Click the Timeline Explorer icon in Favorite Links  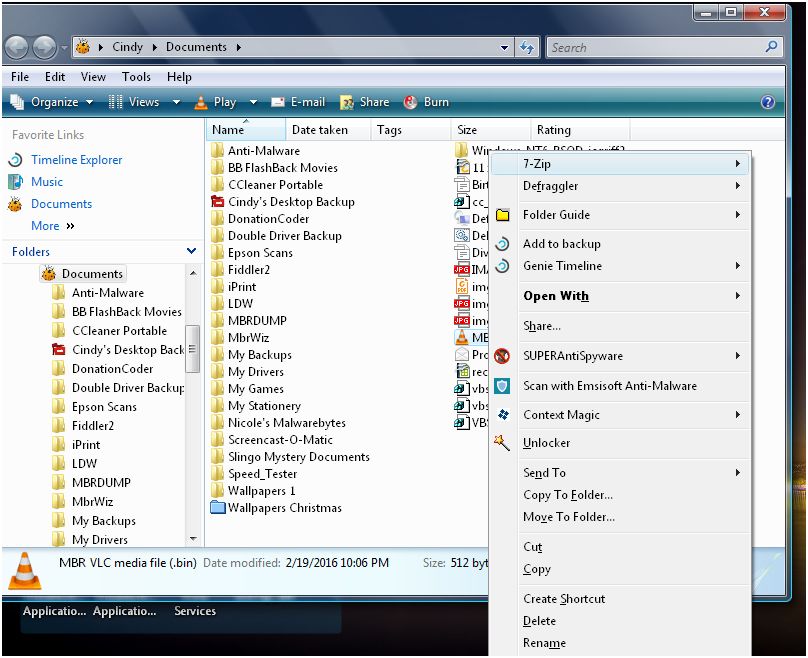pyautogui.click(x=15, y=160)
